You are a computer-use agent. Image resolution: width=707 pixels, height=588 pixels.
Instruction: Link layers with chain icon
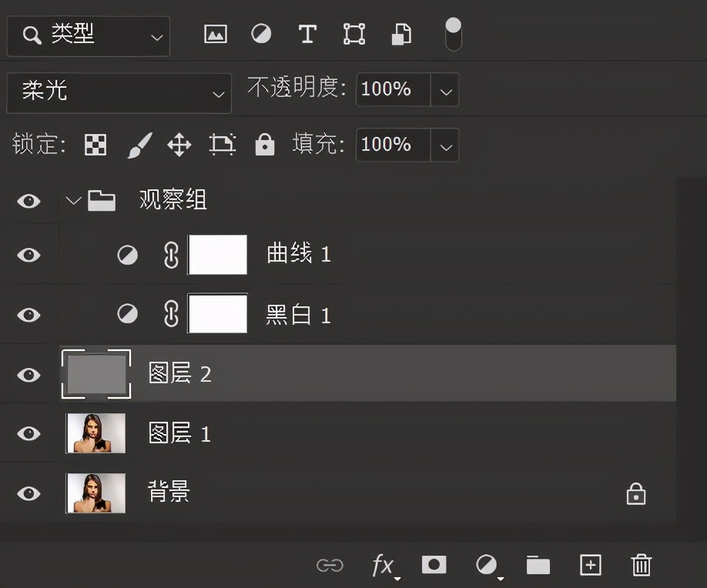[x=330, y=565]
